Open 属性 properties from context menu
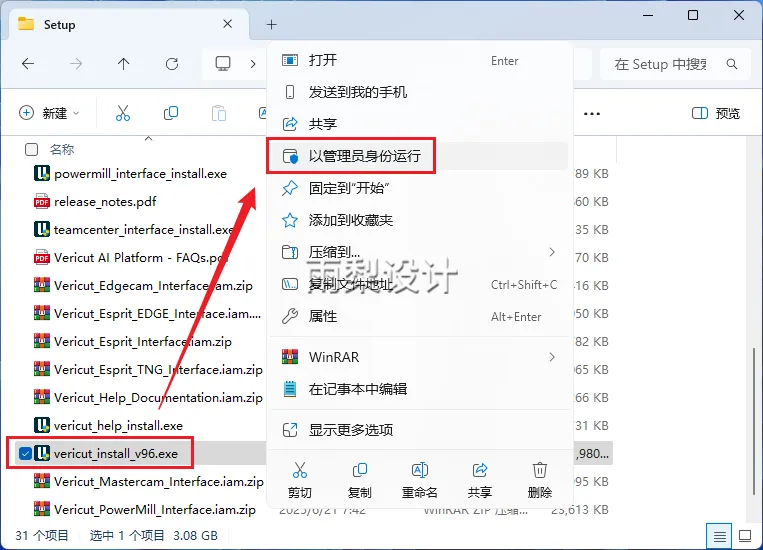The width and height of the screenshot is (763, 550). [x=419, y=316]
